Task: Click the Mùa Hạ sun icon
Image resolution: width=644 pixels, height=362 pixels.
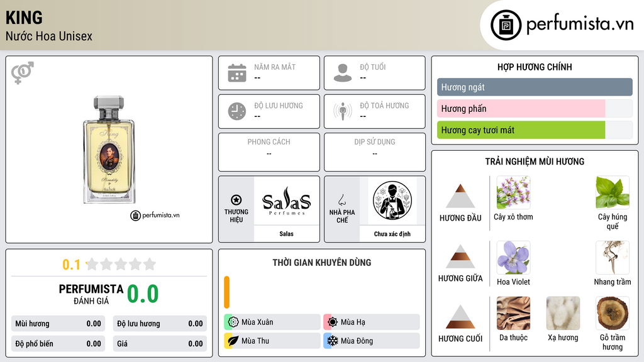Action: click(333, 322)
